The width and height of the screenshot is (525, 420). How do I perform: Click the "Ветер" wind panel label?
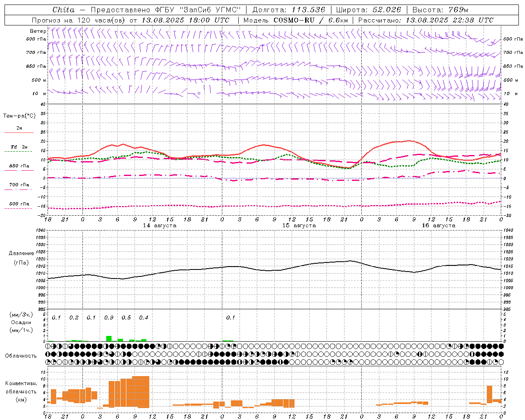(38, 31)
